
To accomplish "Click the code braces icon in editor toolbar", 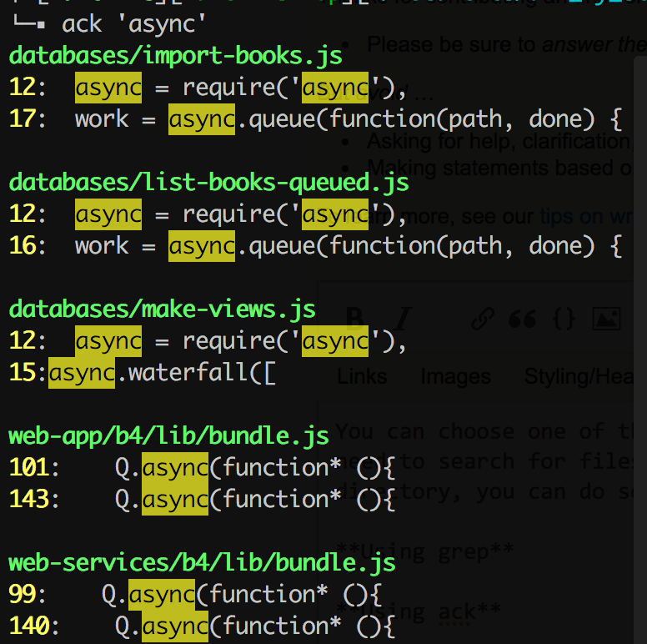I will pos(564,319).
